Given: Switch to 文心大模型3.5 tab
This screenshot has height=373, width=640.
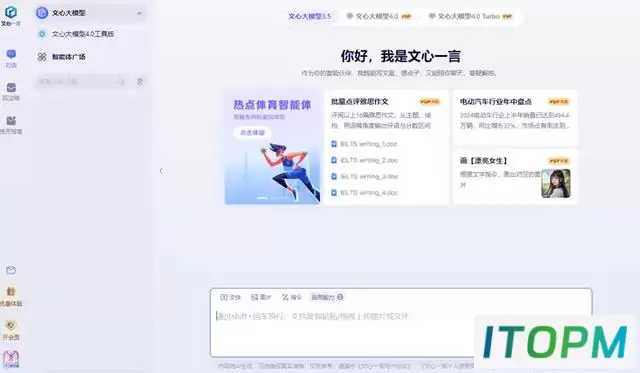Looking at the screenshot, I should point(310,16).
